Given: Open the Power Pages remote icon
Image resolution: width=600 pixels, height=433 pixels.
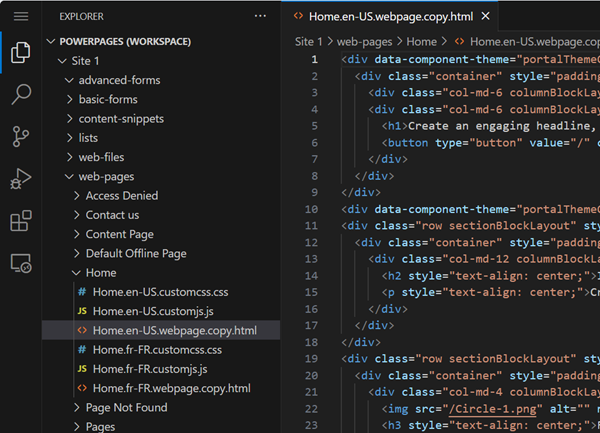Looking at the screenshot, I should click(x=20, y=263).
